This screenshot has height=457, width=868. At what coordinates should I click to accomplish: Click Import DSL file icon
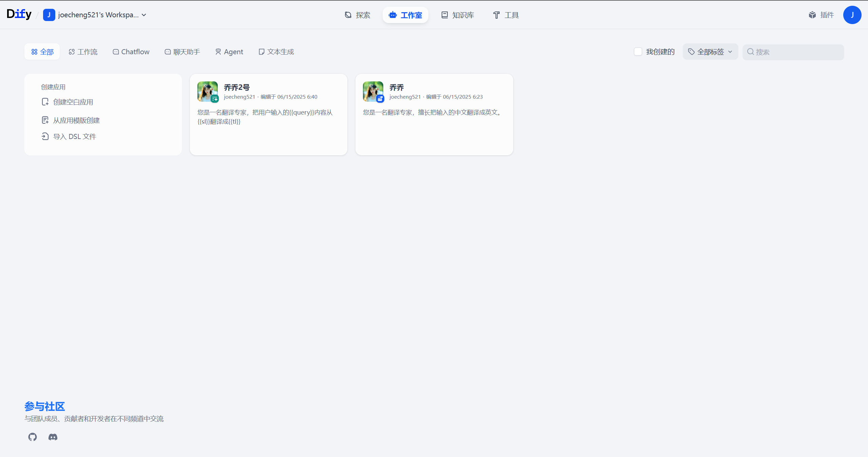[45, 137]
